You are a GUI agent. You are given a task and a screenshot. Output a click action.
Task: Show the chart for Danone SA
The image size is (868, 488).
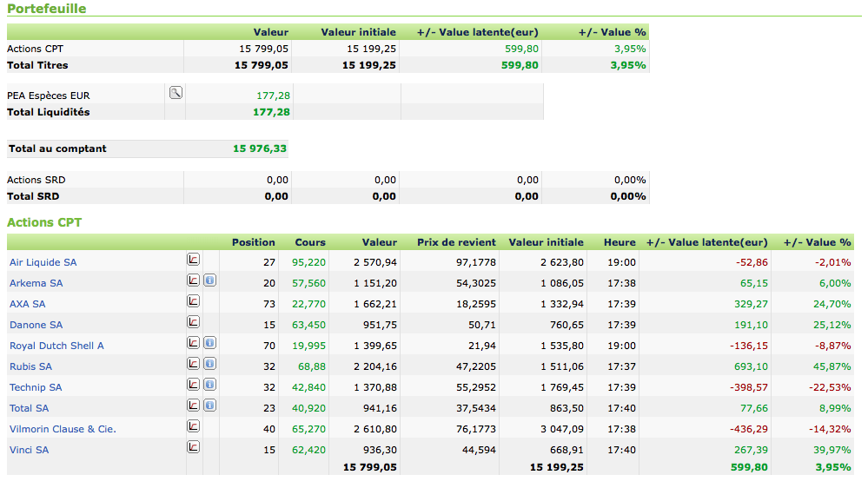click(x=194, y=322)
